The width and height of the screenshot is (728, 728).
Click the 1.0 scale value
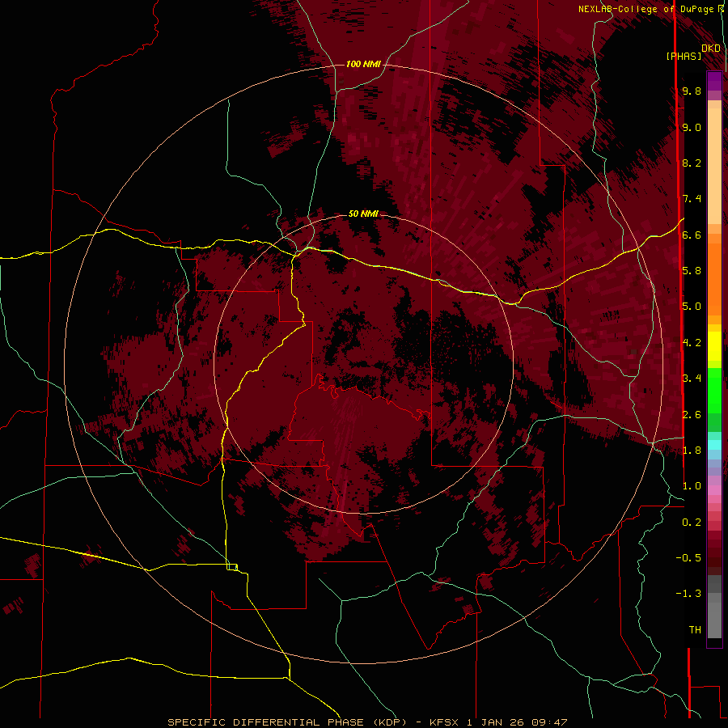tap(692, 486)
